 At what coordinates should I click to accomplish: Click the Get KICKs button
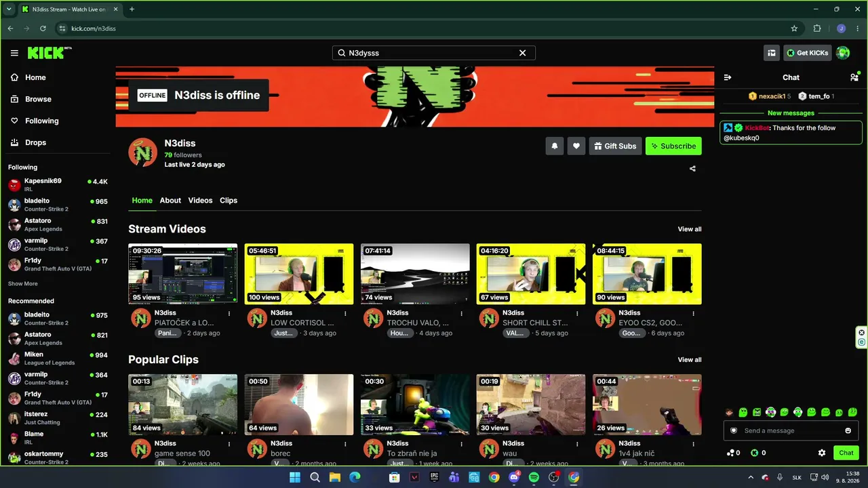808,53
